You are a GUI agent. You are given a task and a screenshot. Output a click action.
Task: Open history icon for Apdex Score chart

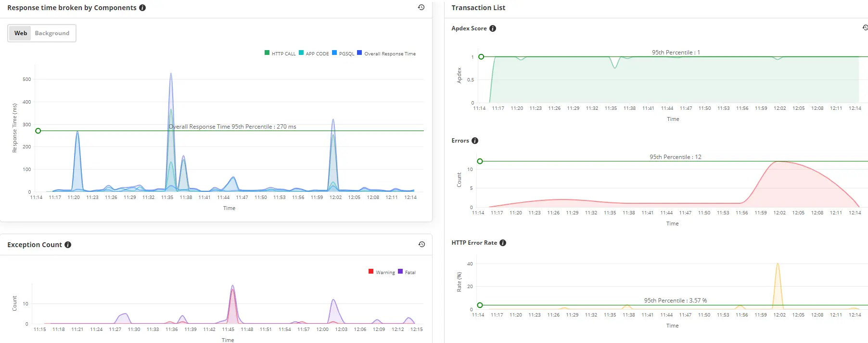click(x=865, y=28)
